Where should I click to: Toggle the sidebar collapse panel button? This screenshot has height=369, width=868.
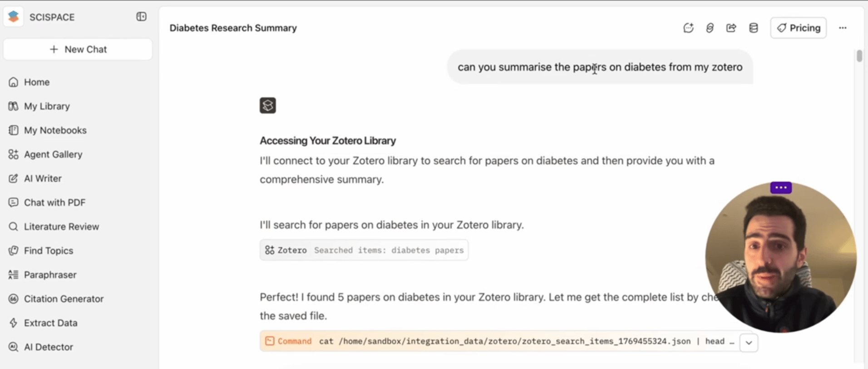141,17
